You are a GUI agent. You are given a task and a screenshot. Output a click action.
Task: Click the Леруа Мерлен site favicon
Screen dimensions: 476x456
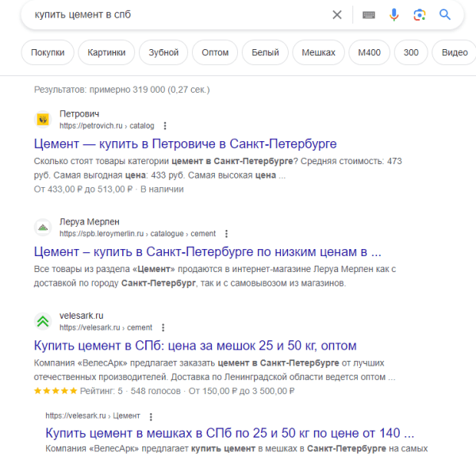(x=43, y=228)
